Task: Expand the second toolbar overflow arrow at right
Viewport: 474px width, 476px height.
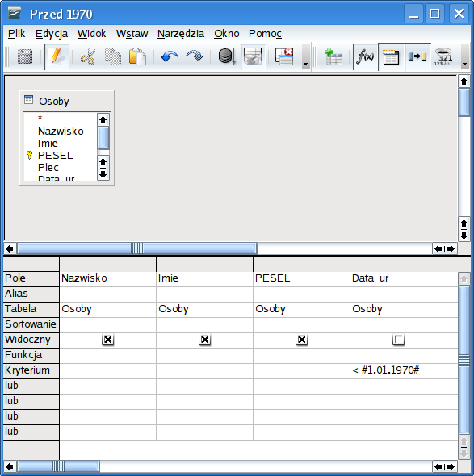Action: click(464, 57)
